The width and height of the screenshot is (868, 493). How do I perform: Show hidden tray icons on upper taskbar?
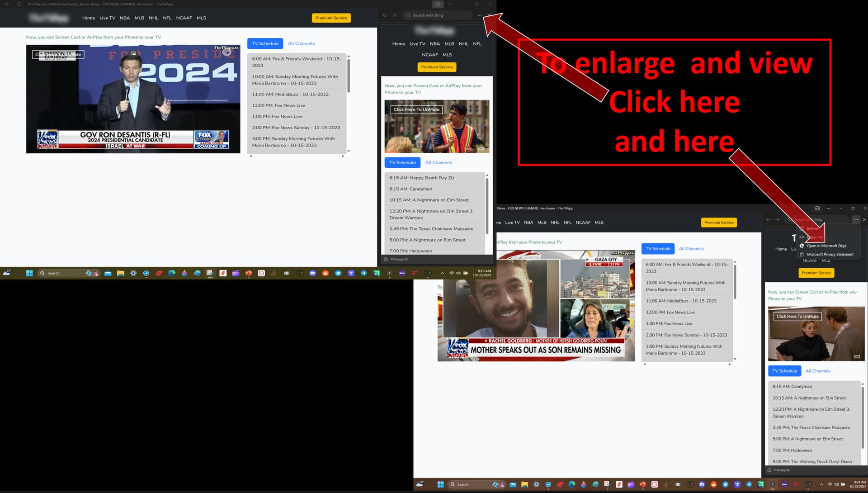point(442,273)
